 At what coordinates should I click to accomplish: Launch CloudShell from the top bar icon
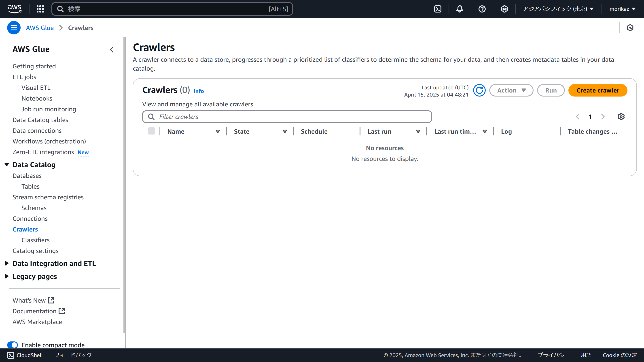438,9
